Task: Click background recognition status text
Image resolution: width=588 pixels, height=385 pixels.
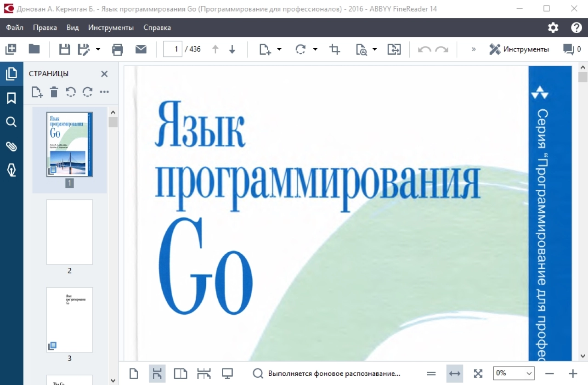Action: tap(334, 374)
